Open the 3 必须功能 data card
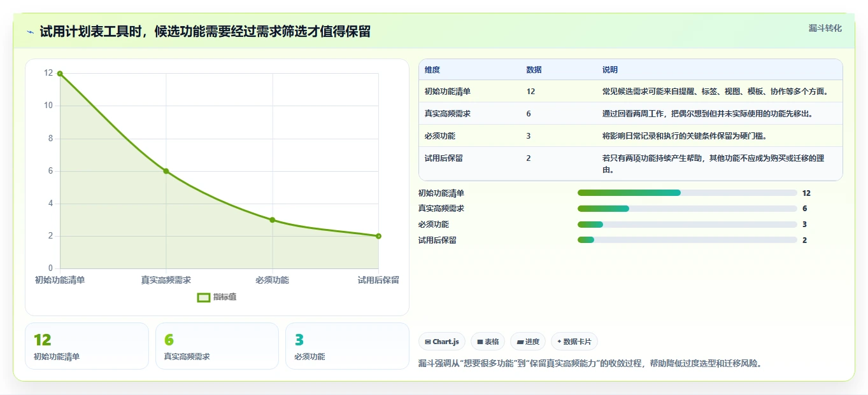 coord(347,346)
